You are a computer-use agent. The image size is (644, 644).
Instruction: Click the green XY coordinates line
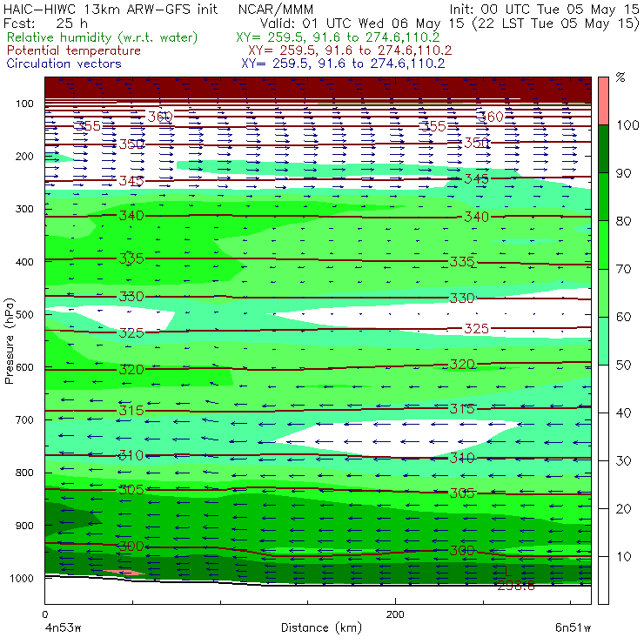click(x=338, y=37)
